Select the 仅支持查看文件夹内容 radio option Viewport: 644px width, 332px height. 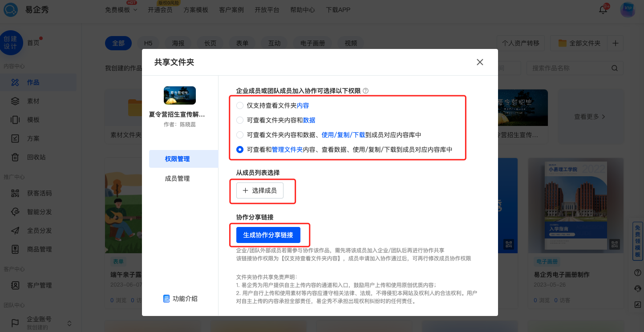(x=240, y=105)
